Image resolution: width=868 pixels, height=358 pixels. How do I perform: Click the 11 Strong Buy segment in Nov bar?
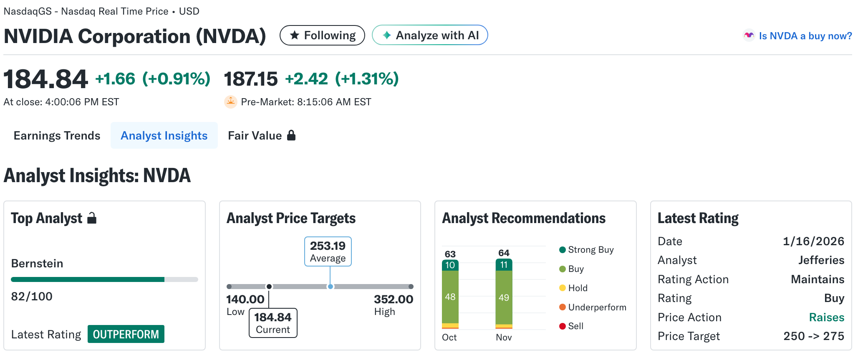(x=504, y=265)
